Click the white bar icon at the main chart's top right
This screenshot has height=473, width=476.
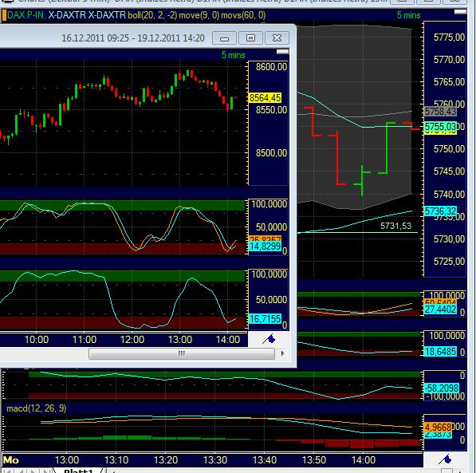pyautogui.click(x=460, y=12)
